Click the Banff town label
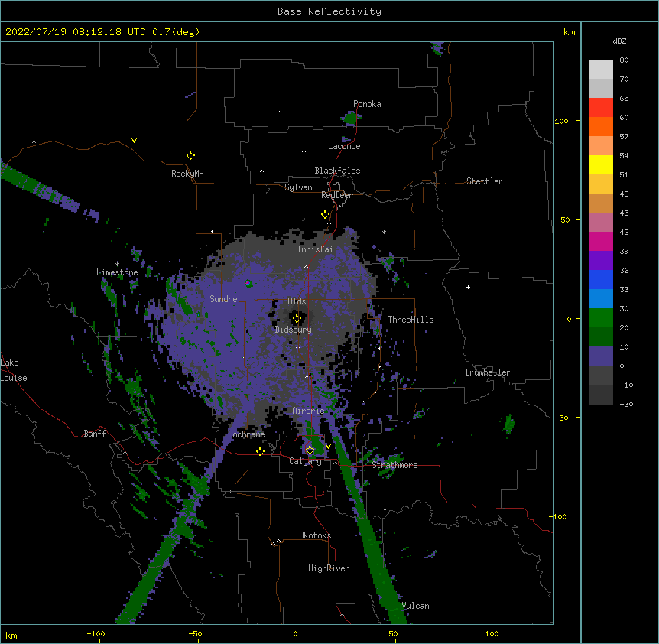659x644 pixels. (95, 434)
